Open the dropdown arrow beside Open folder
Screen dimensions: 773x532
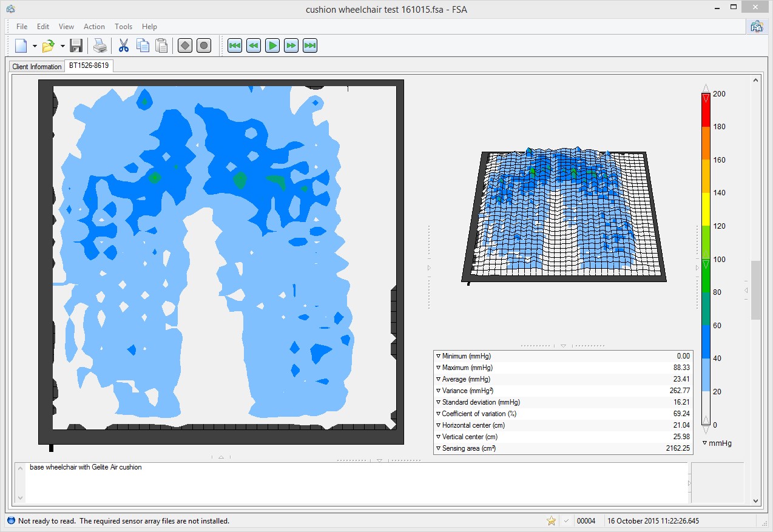point(62,46)
